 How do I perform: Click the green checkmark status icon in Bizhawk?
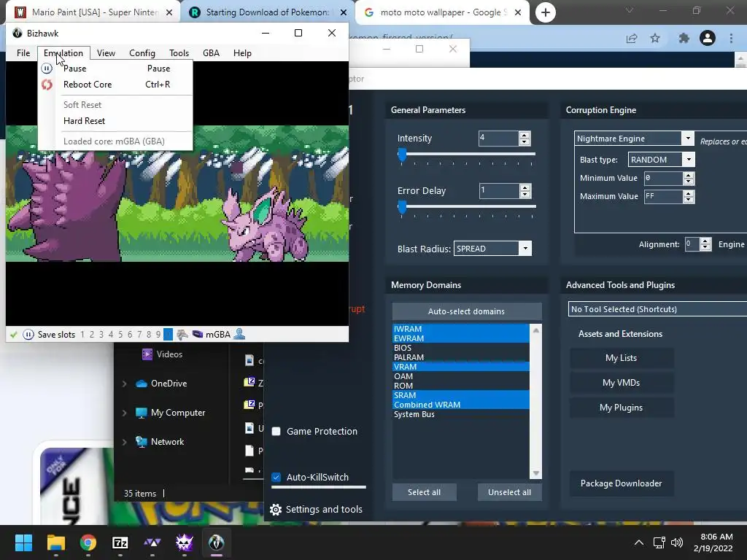(13, 334)
